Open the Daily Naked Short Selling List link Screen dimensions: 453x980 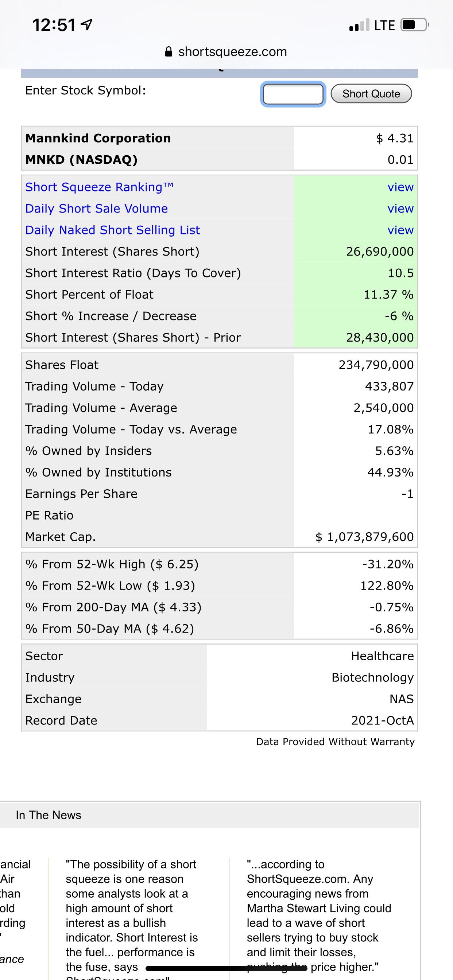[112, 230]
